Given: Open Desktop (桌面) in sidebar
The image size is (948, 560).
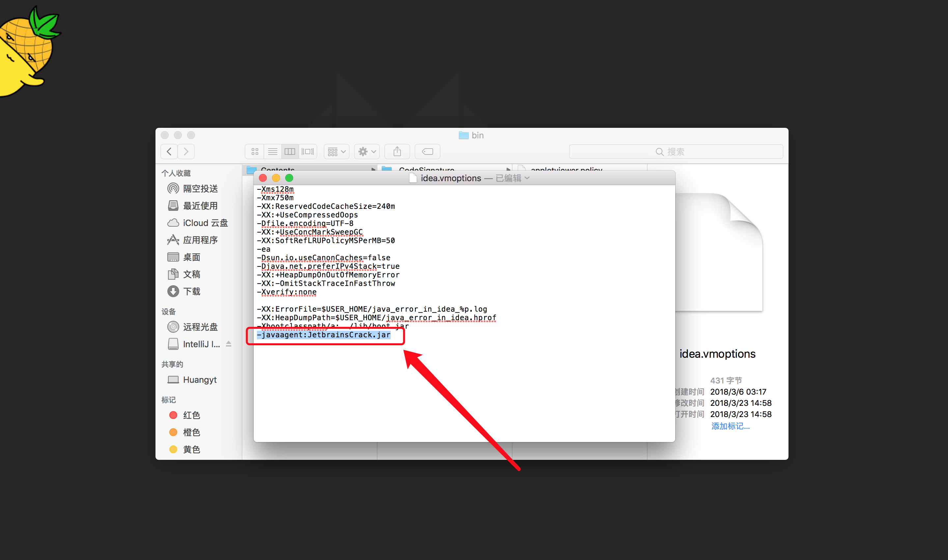Looking at the screenshot, I should click(199, 257).
